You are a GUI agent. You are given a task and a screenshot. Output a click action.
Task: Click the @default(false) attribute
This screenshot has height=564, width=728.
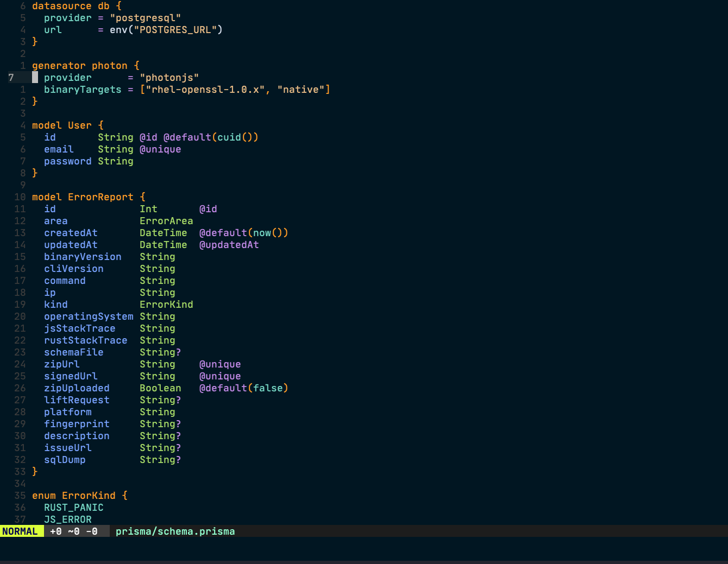pyautogui.click(x=244, y=388)
